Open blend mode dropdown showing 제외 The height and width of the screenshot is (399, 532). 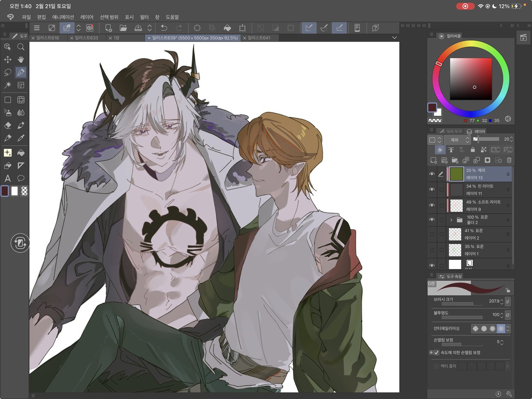pyautogui.click(x=457, y=140)
